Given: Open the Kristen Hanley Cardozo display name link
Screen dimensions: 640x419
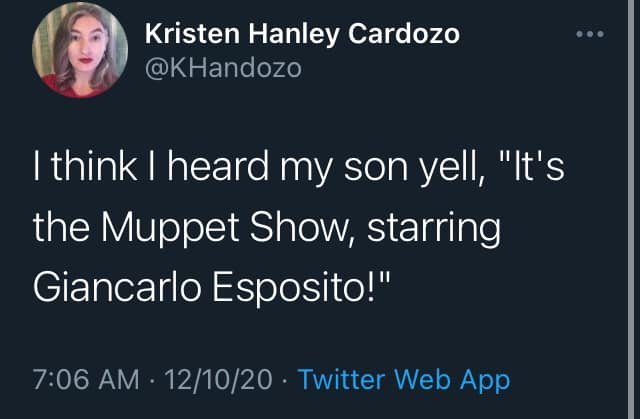Looking at the screenshot, I should (x=302, y=34).
